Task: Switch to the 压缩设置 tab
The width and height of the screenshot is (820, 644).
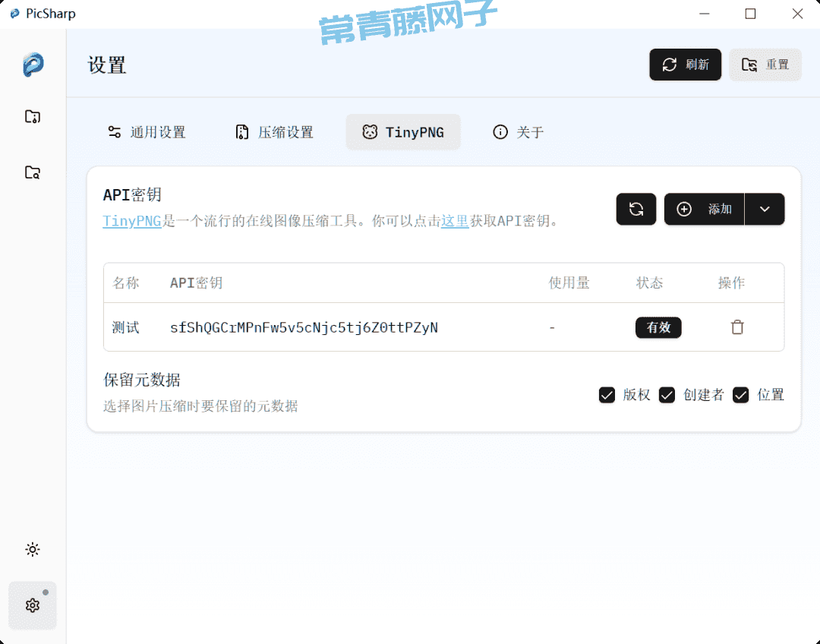Action: click(x=274, y=132)
